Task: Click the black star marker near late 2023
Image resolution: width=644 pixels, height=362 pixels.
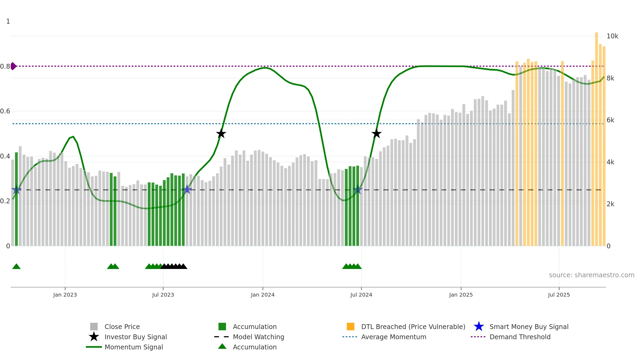Action: [x=221, y=134]
